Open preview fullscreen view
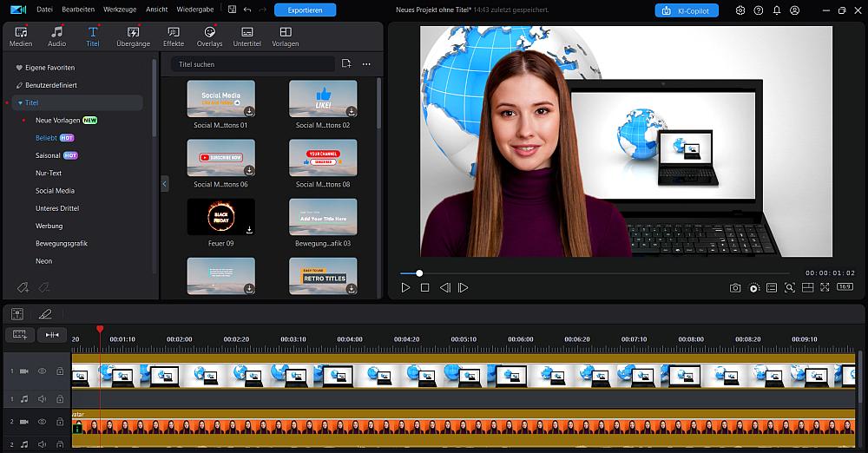The width and height of the screenshot is (868, 453). [825, 287]
